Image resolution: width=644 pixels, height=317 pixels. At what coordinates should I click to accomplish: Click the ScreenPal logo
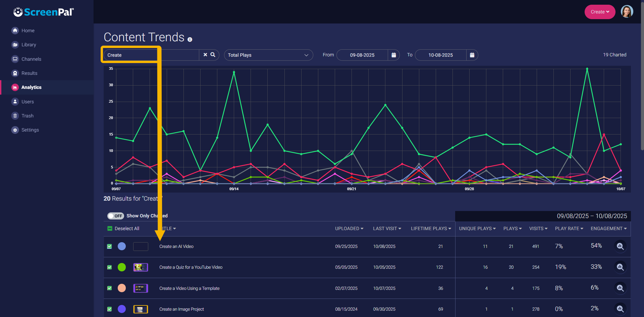coord(44,12)
